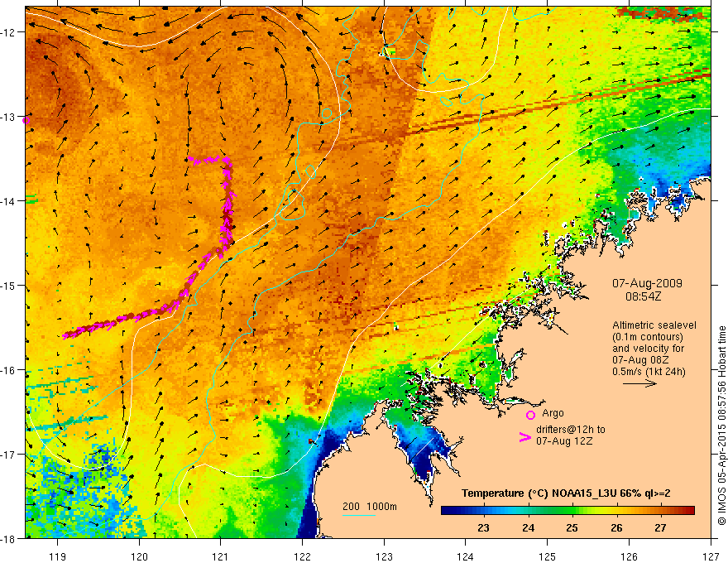Click the '0.5m/s (1kt 24h)' label
Image resolution: width=728 pixels, height=563 pixels.
(x=649, y=372)
